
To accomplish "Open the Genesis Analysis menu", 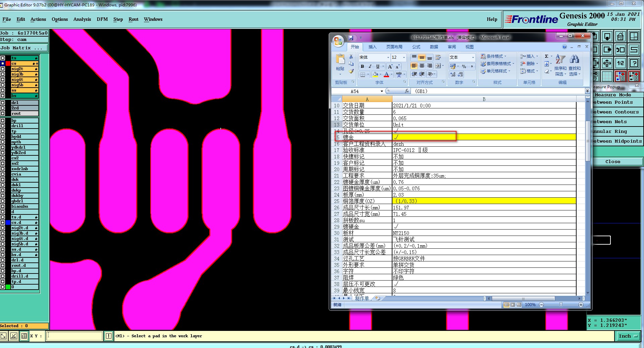I will 82,19.
